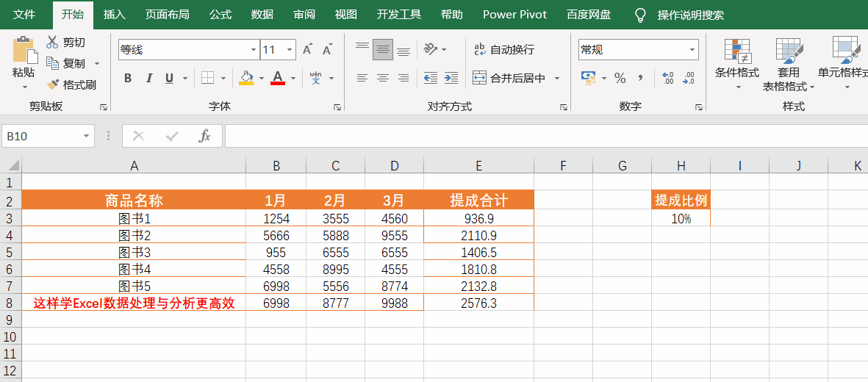The width and height of the screenshot is (868, 382).
Task: Toggle underline formatting
Action: [x=169, y=78]
